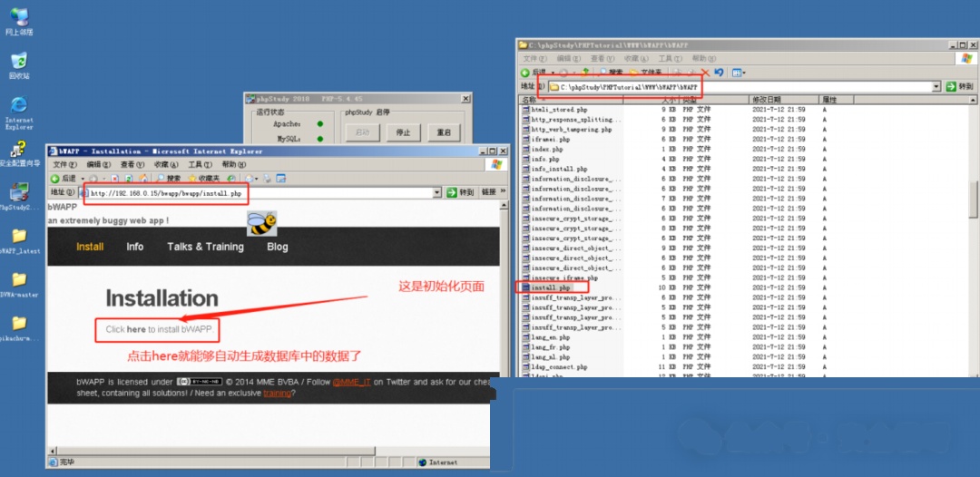
Task: Click Back (后退) in Explorer folder window
Action: pyautogui.click(x=534, y=73)
